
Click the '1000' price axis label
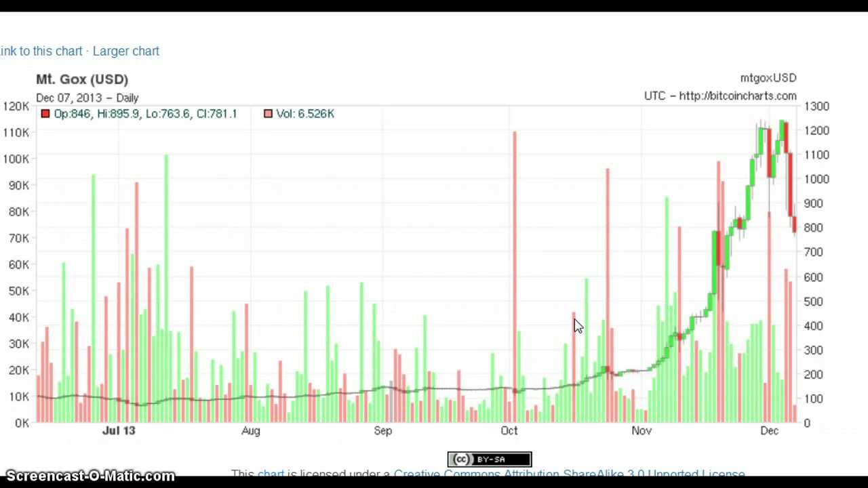817,179
